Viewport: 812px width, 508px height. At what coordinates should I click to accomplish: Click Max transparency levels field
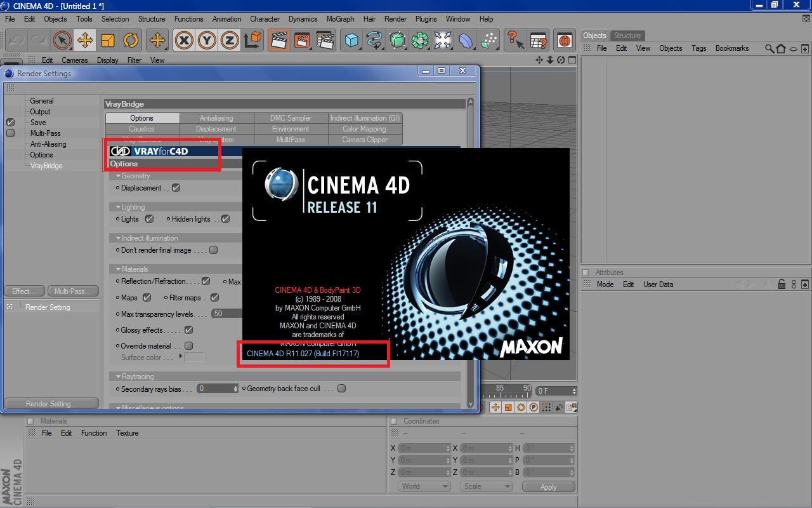tap(227, 314)
